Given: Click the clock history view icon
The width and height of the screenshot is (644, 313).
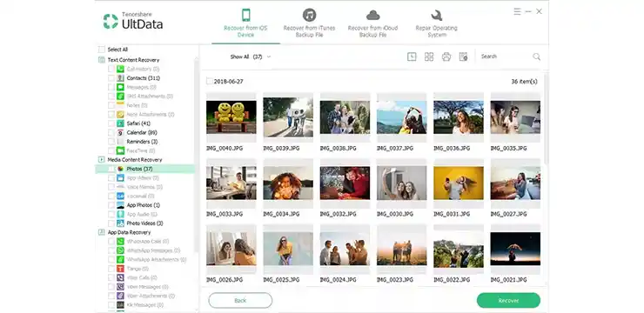Looking at the screenshot, I should 412,57.
